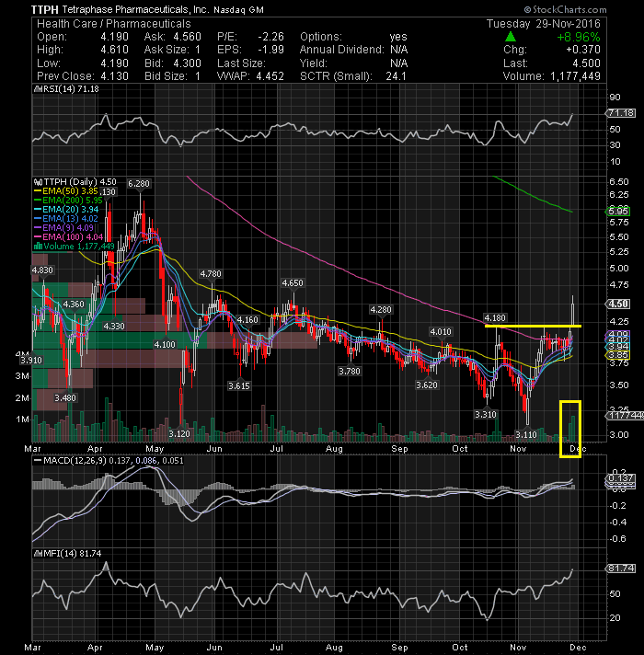Click the 4.010 price label in September
Screen dimensions: 644x655
point(441,332)
